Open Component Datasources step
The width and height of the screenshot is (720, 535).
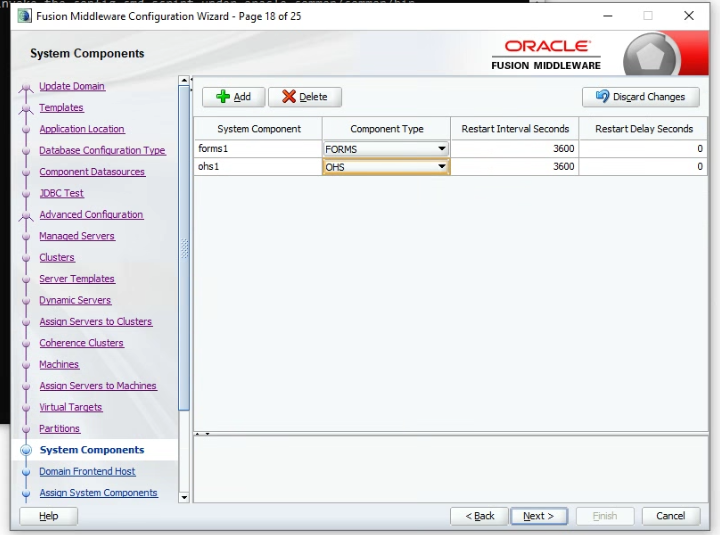tap(92, 172)
